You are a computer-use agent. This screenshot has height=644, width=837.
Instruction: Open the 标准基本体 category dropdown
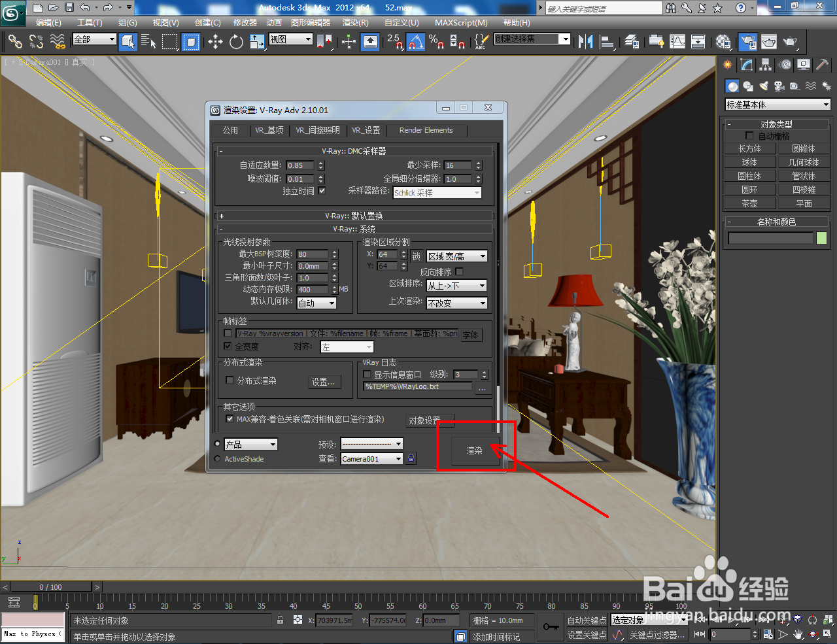tap(777, 105)
